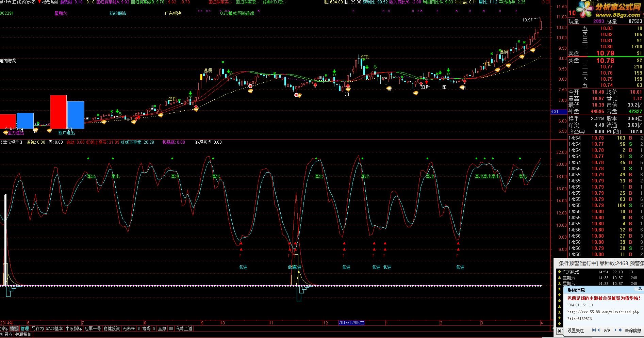Click sell-five price 10.83
This screenshot has height=338, width=644.
[606, 29]
